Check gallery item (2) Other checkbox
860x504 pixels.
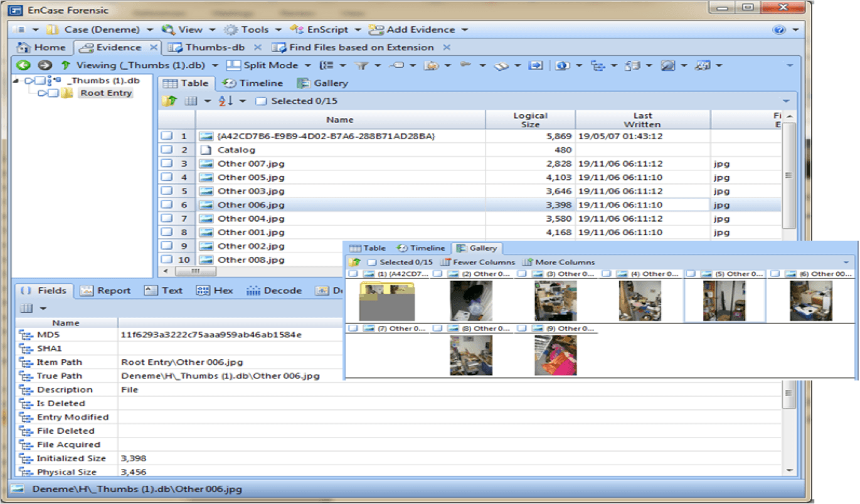(437, 274)
